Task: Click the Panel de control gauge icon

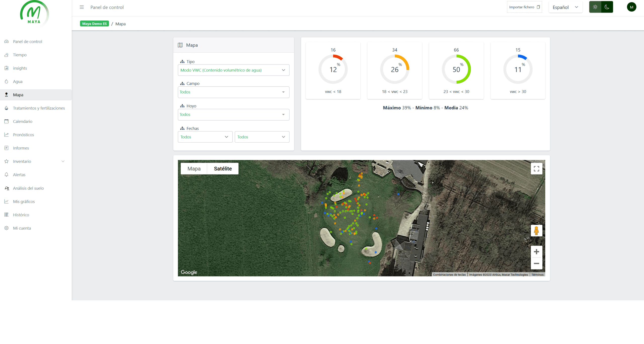Action: coord(7,42)
